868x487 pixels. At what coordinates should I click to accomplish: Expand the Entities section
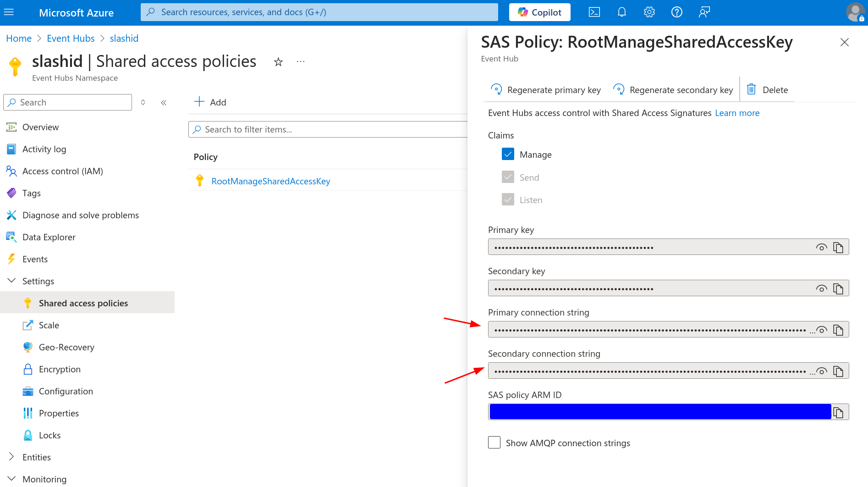(x=11, y=457)
